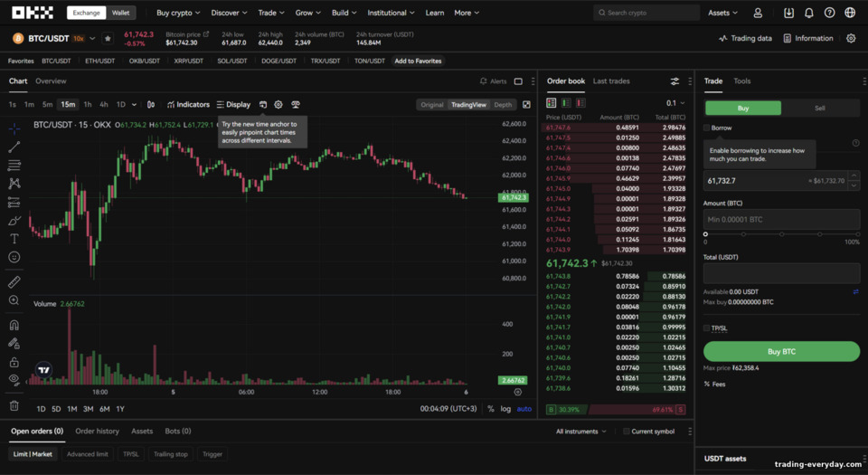The height and width of the screenshot is (475, 868).
Task: Toggle magnet mode icon
Action: point(14,325)
